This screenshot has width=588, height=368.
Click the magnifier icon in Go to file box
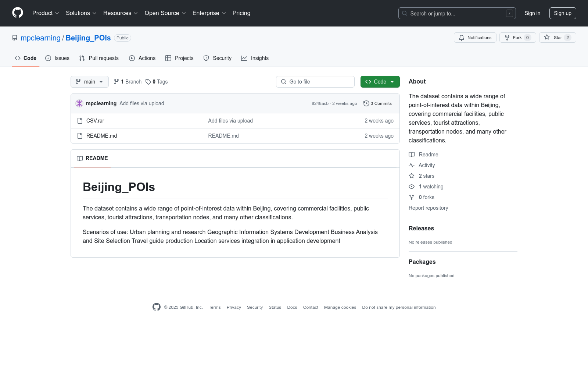[284, 82]
